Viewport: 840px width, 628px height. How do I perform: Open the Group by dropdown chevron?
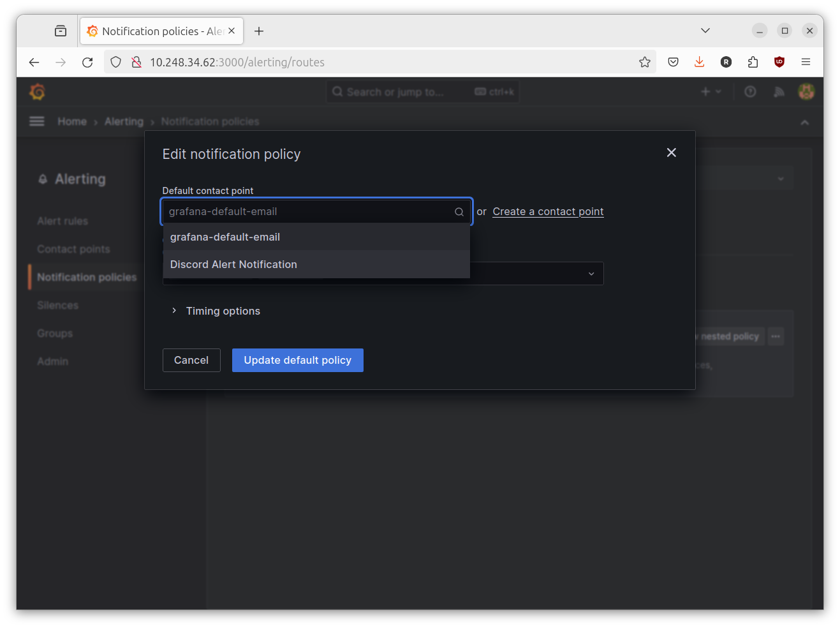(591, 274)
